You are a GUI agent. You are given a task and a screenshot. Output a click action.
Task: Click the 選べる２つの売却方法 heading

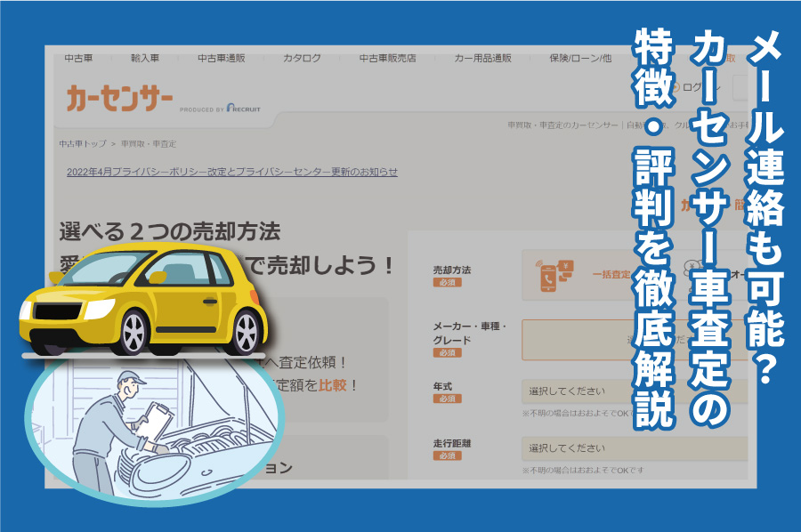pos(170,232)
